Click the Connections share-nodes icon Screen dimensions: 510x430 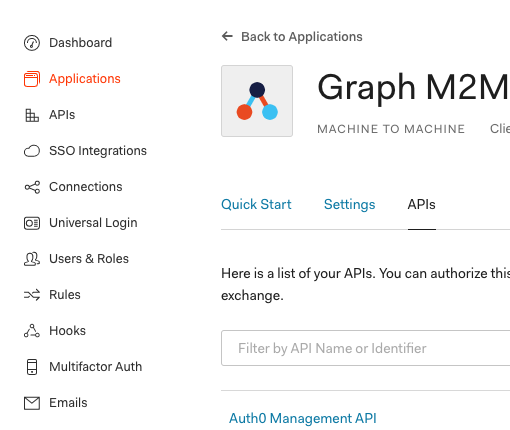32,187
